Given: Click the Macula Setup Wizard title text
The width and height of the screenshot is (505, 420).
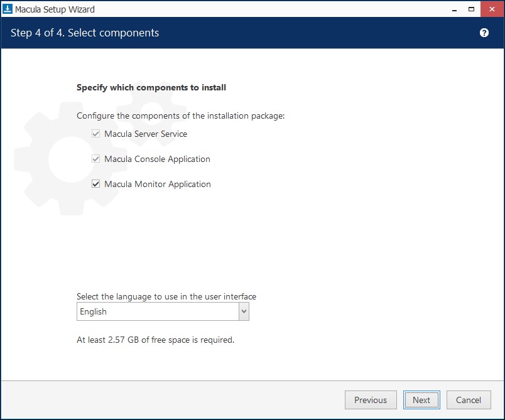Looking at the screenshot, I should coord(56,9).
